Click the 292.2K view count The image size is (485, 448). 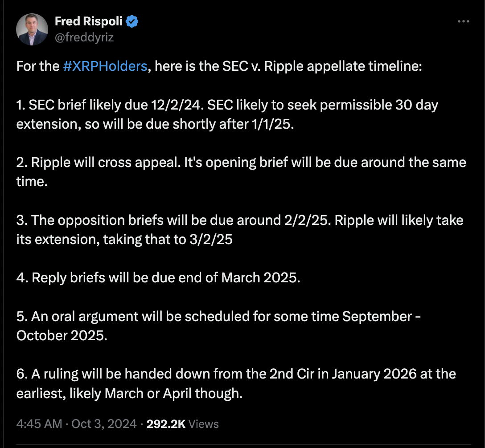point(166,424)
